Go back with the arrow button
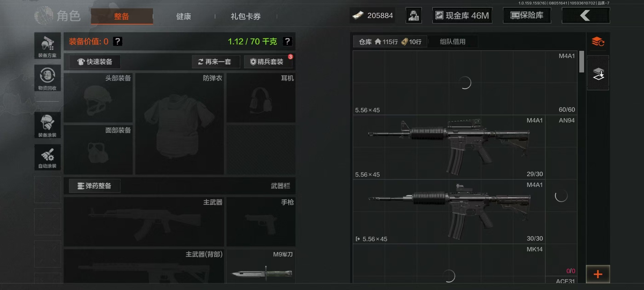The image size is (644, 290). pos(586,15)
